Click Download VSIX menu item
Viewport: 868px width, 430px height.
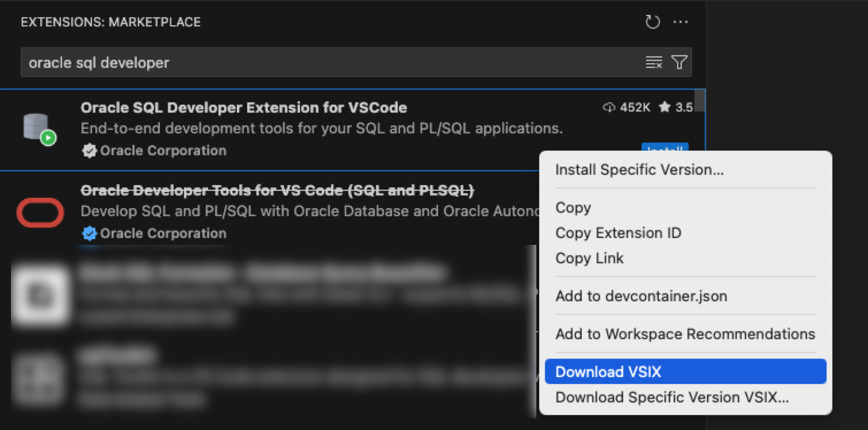click(x=685, y=372)
